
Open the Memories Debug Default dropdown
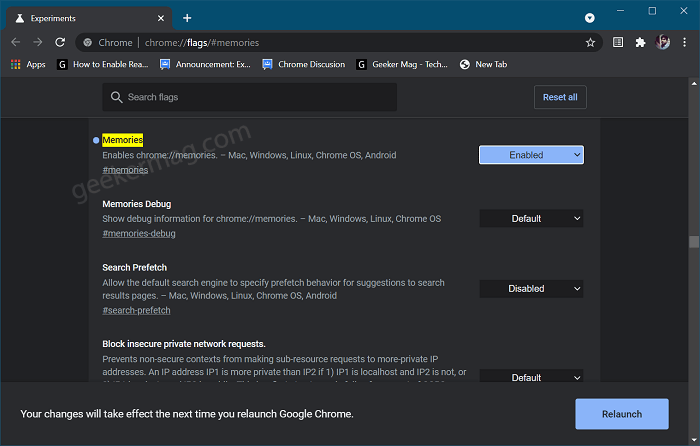[x=531, y=218]
